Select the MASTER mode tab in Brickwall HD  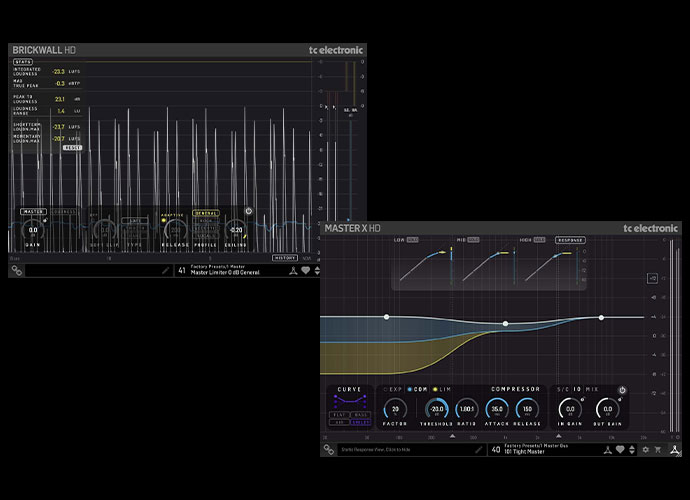(33, 212)
